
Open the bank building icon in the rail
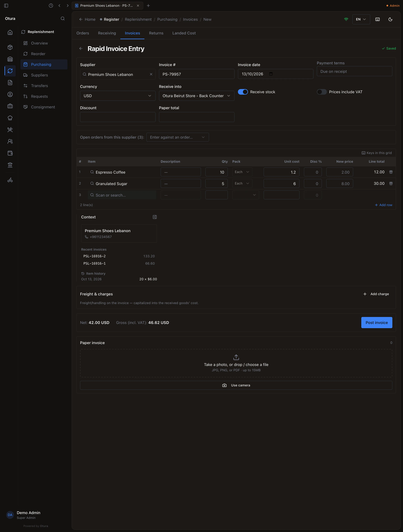(10, 165)
